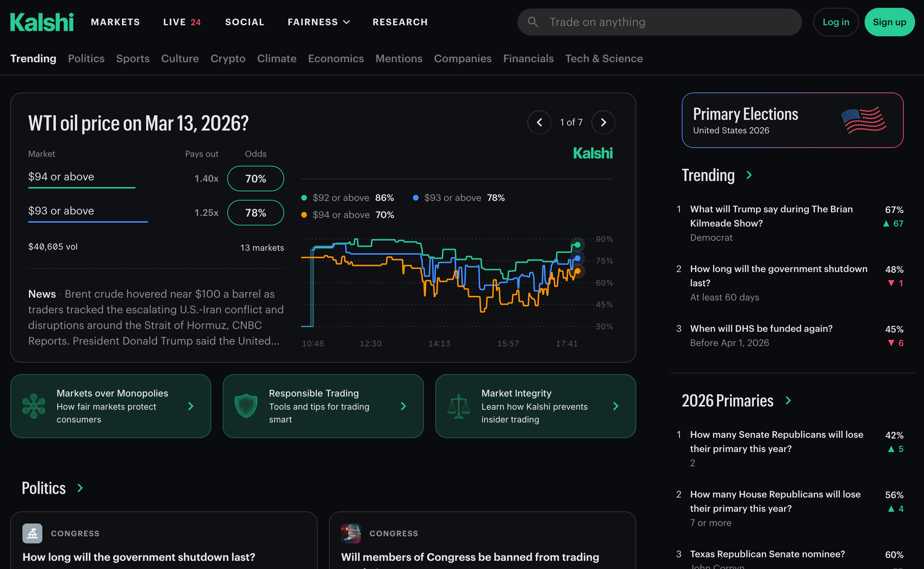Click the Markets over Monopolies network icon
The width and height of the screenshot is (924, 569).
(x=34, y=406)
